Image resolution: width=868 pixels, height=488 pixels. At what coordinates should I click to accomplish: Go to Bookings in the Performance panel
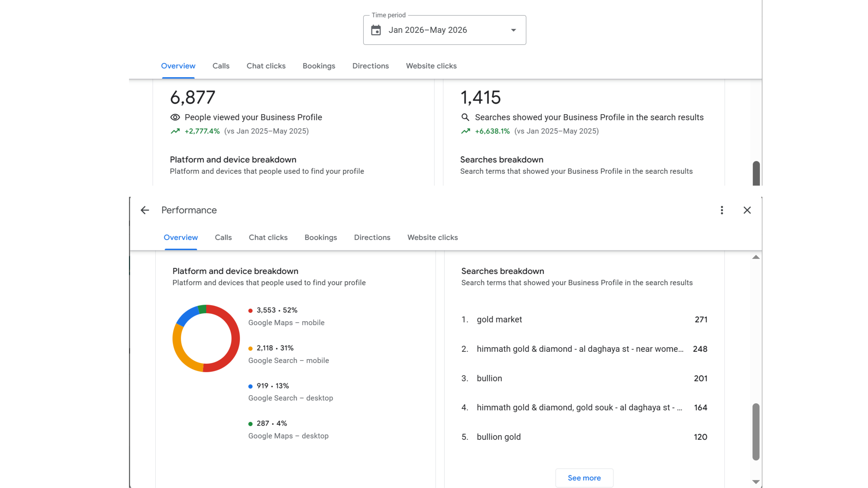click(x=321, y=237)
